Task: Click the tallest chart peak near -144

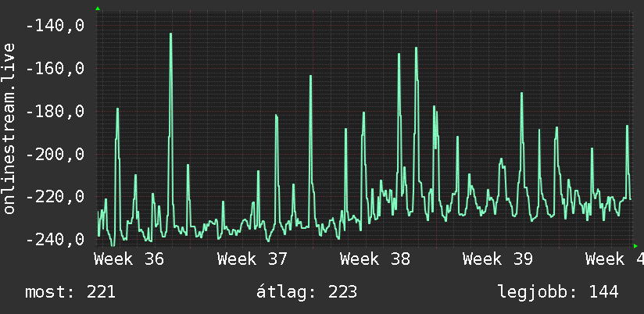Action: [171, 34]
